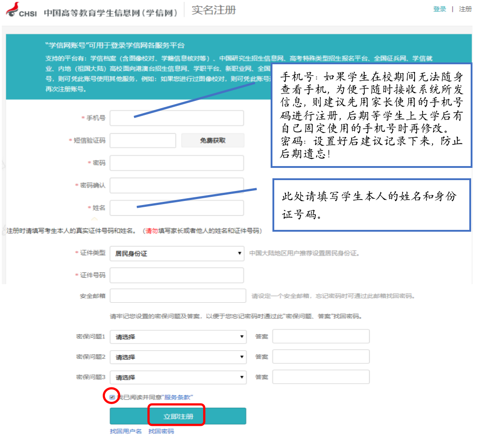Viewport: 477px width, 448px height.
Task: Open the 密保问题2 selection list
Action: pos(178,356)
